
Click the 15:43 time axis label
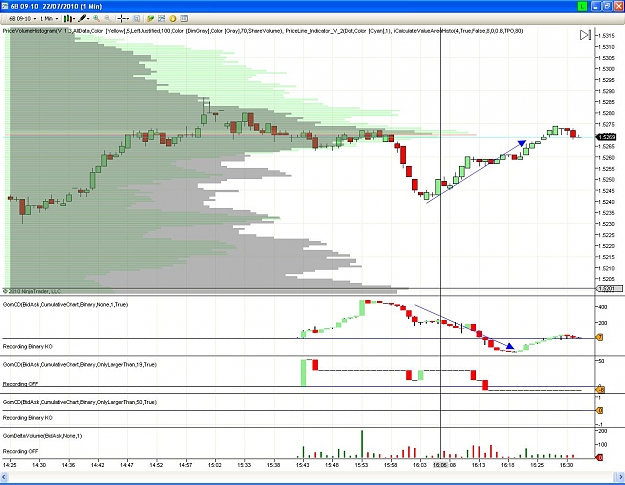point(303,465)
